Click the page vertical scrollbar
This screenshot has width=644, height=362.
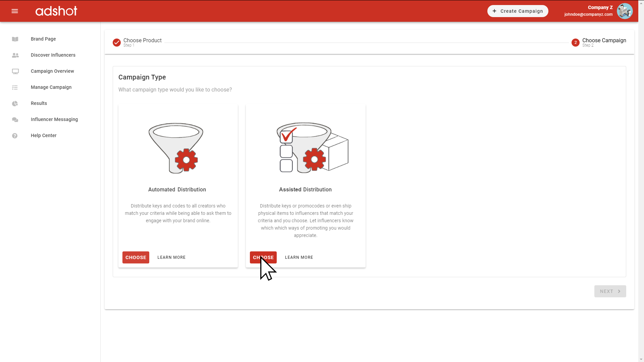point(641,181)
